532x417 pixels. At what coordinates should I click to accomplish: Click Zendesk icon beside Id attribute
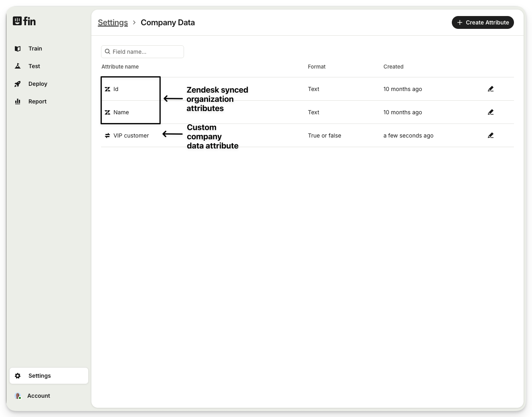[107, 89]
